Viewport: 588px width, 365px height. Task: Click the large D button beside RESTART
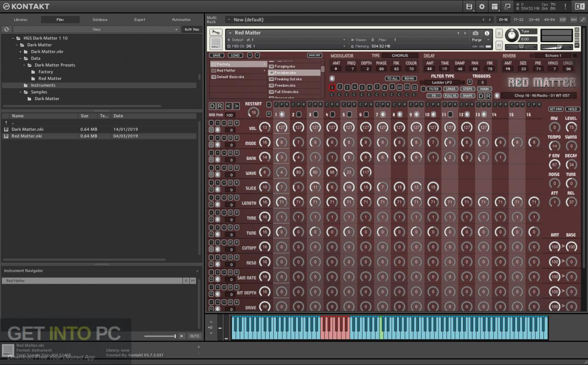212,107
